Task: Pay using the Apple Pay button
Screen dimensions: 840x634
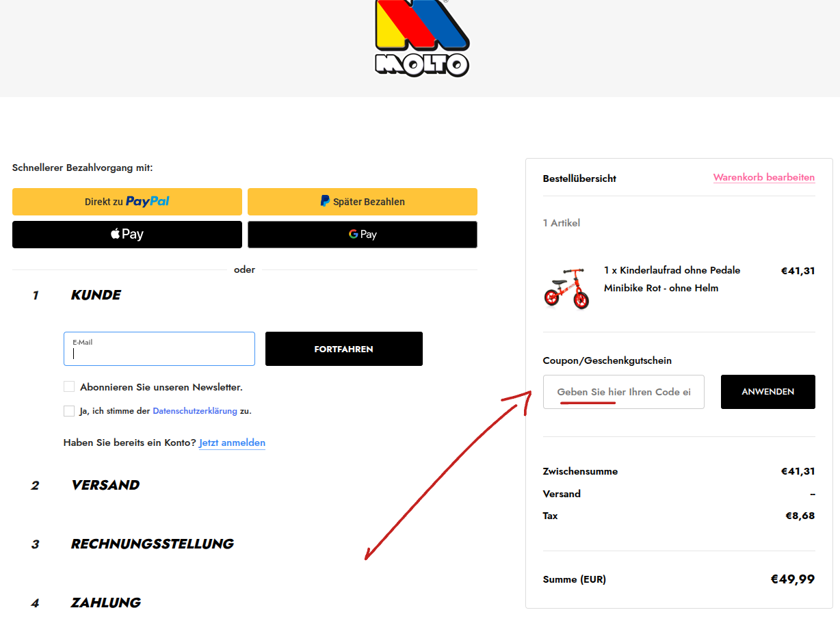Action: pos(127,235)
